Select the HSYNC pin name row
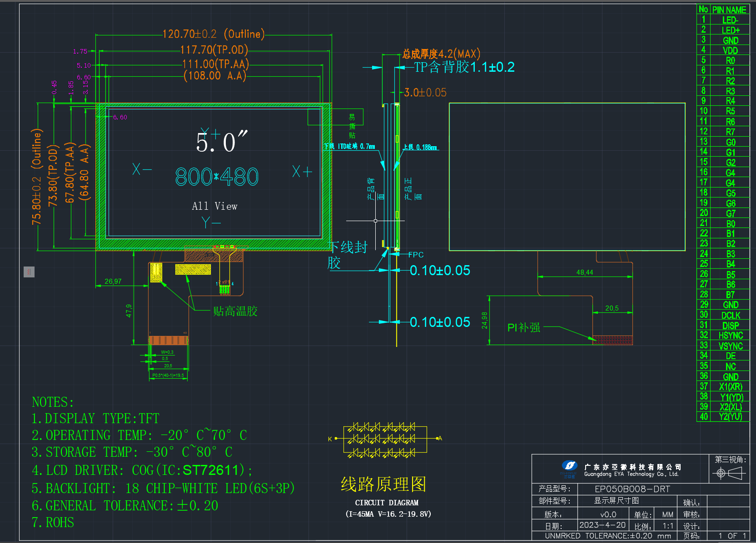This screenshot has height=543, width=756. [731, 336]
